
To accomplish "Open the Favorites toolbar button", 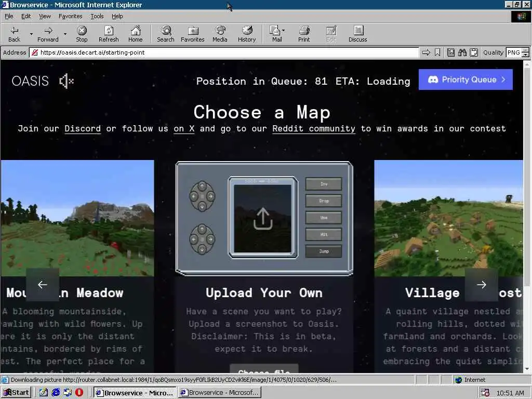I will click(x=192, y=34).
